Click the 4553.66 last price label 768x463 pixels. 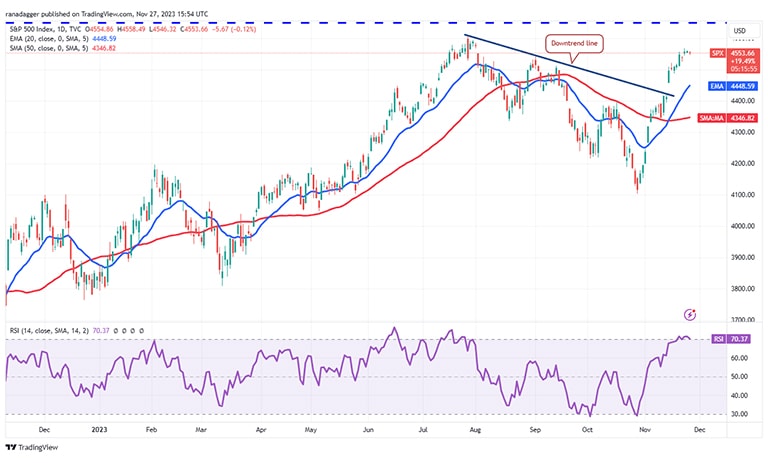(x=743, y=53)
